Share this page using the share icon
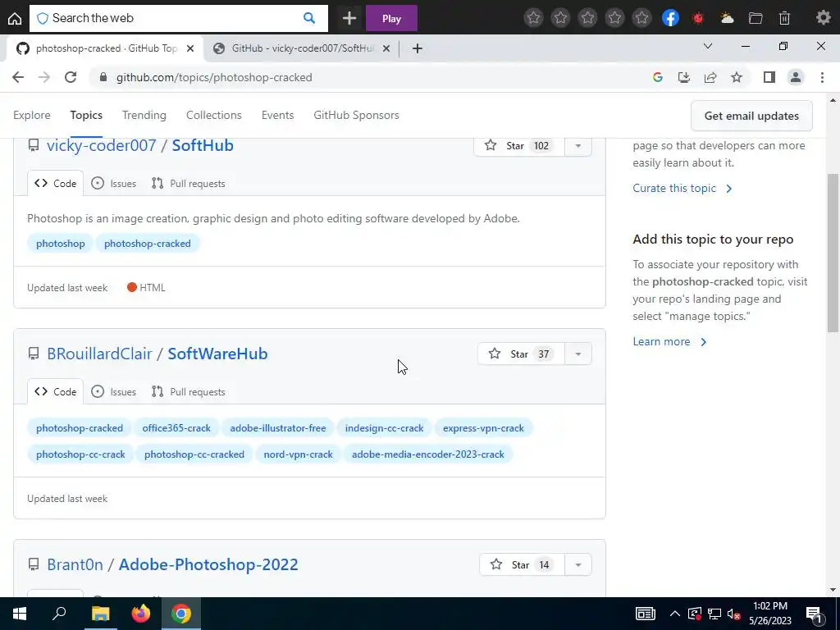840x630 pixels. pos(710,77)
